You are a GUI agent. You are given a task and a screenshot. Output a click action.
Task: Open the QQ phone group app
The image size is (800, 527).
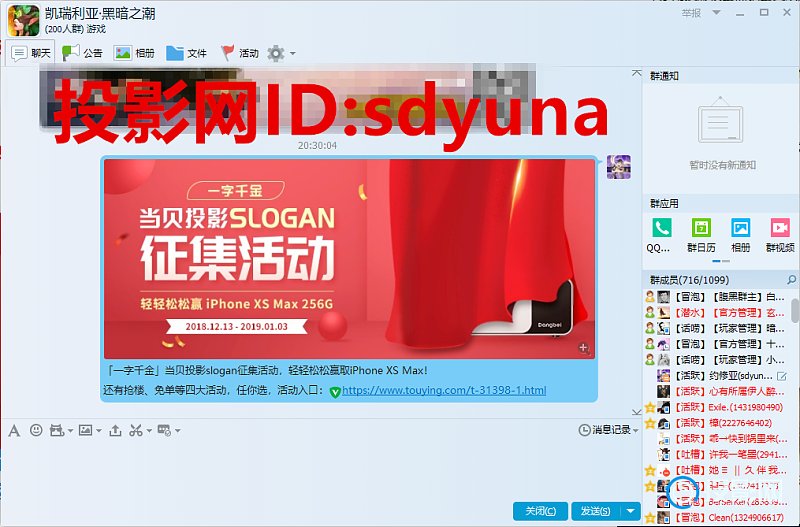[x=661, y=228]
